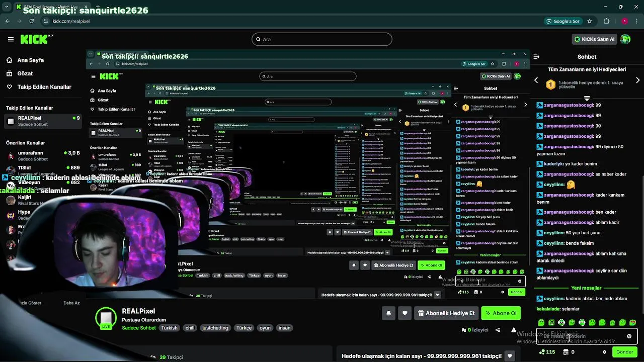This screenshot has width=644, height=362.
Task: Go back with the browser back arrow
Action: [x=7, y=21]
